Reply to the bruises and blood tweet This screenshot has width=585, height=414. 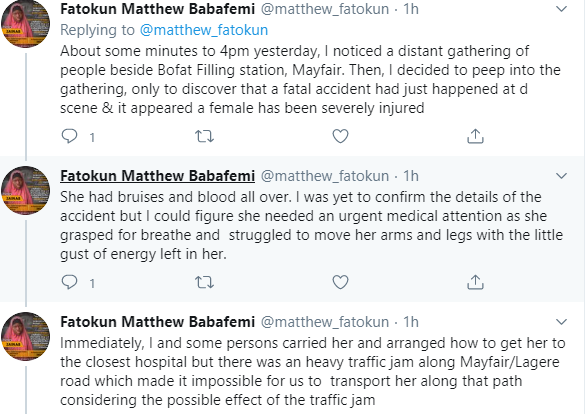tap(69, 282)
